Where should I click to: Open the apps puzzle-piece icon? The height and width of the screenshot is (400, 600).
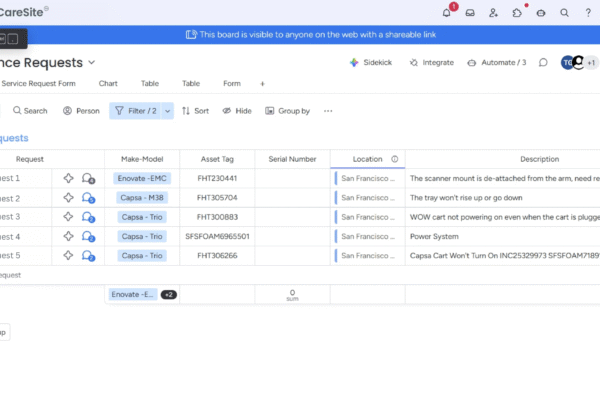click(517, 13)
